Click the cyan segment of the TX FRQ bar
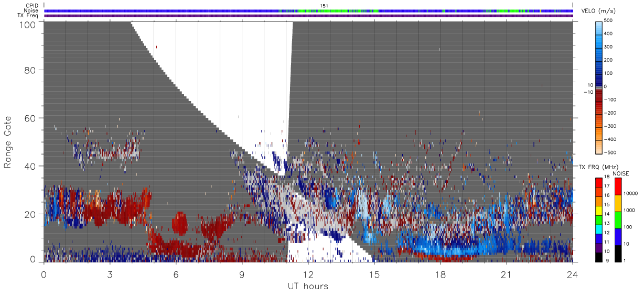 598,229
